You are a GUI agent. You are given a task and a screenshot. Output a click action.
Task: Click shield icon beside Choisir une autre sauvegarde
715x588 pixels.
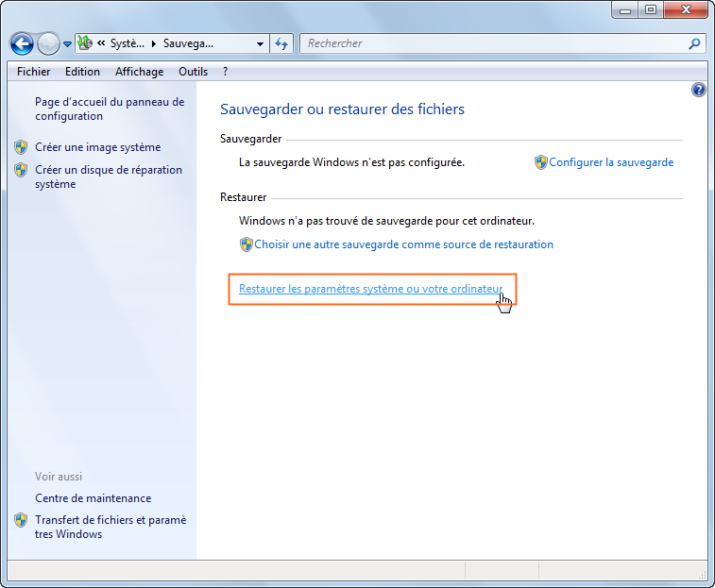pyautogui.click(x=247, y=244)
